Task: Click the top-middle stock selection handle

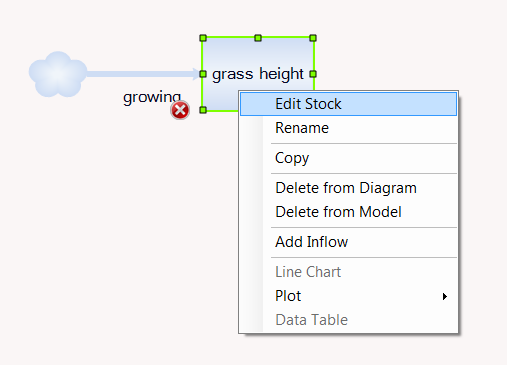Action: [x=258, y=38]
